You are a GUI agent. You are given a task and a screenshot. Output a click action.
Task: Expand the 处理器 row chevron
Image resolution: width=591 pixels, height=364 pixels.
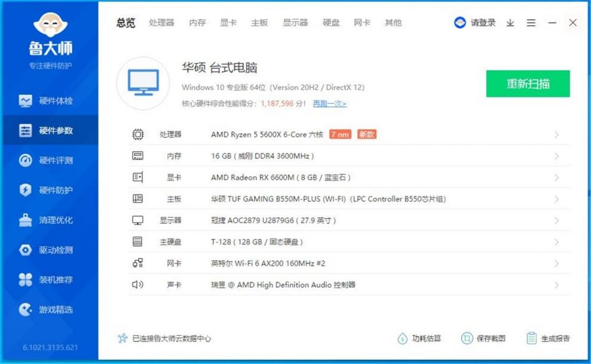[x=556, y=135]
